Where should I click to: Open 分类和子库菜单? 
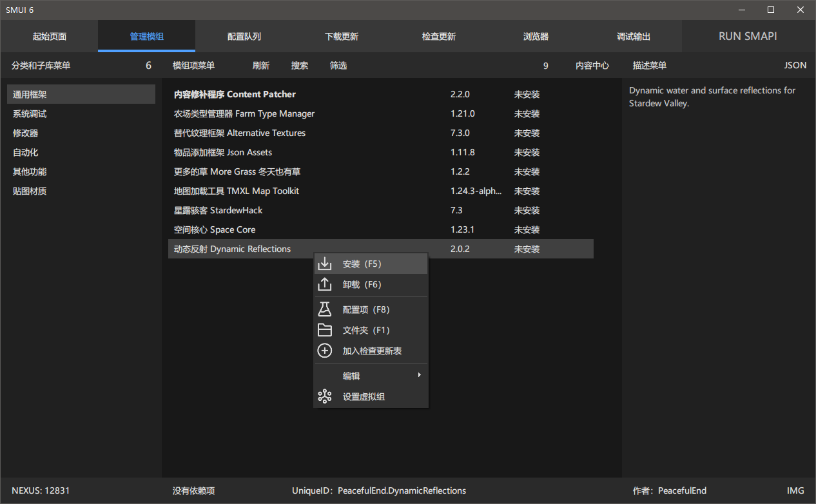(41, 65)
